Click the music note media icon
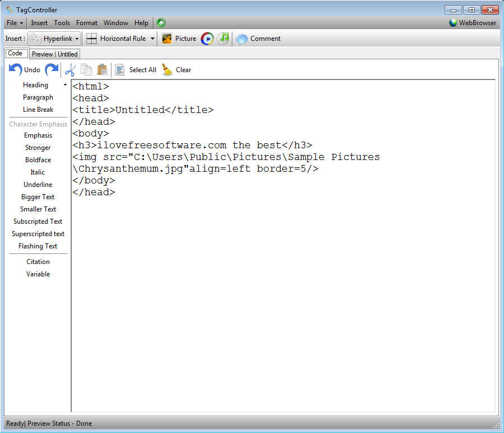The height and width of the screenshot is (433, 504). (223, 38)
